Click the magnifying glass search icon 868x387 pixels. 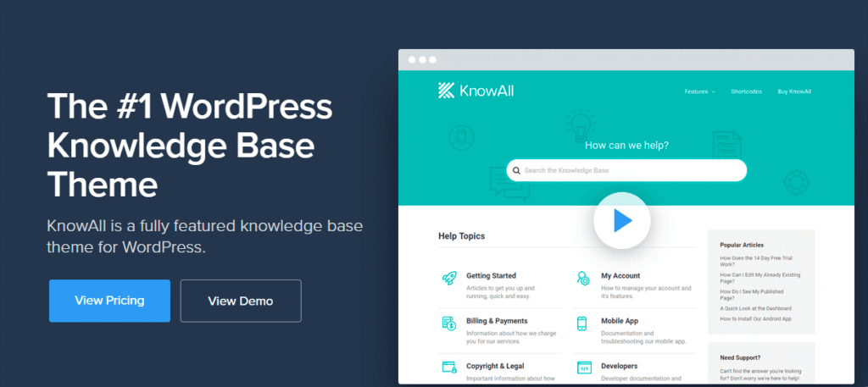point(516,170)
